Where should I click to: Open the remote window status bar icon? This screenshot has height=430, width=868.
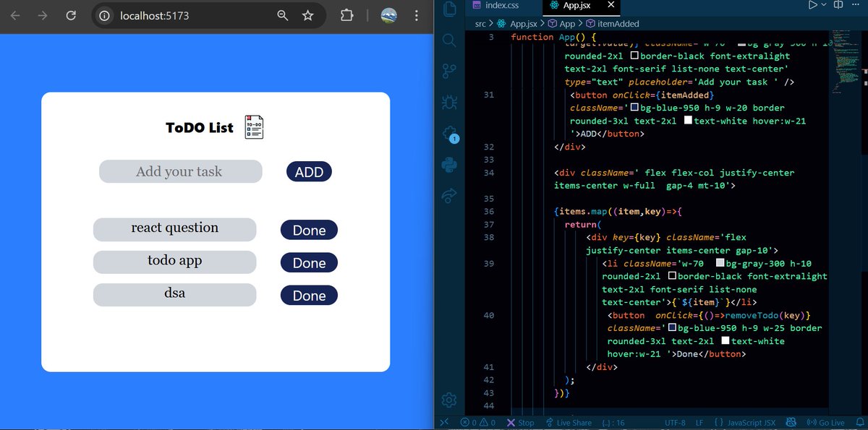(x=444, y=423)
